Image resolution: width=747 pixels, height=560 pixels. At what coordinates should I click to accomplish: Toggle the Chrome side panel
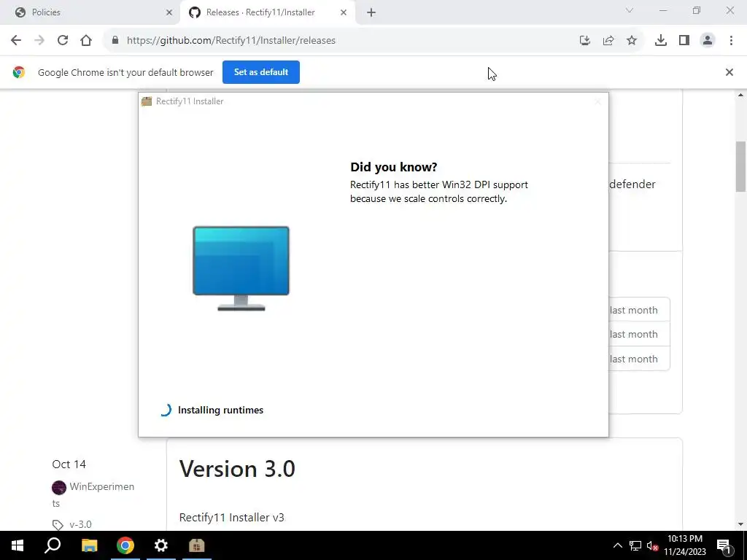[684, 41]
